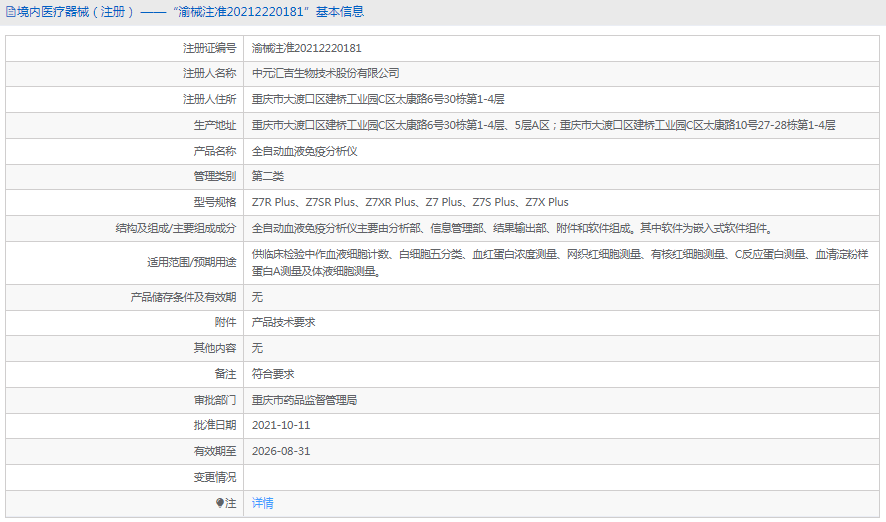Click the 适用范围/预期用途 label
886x522 pixels.
click(x=192, y=263)
